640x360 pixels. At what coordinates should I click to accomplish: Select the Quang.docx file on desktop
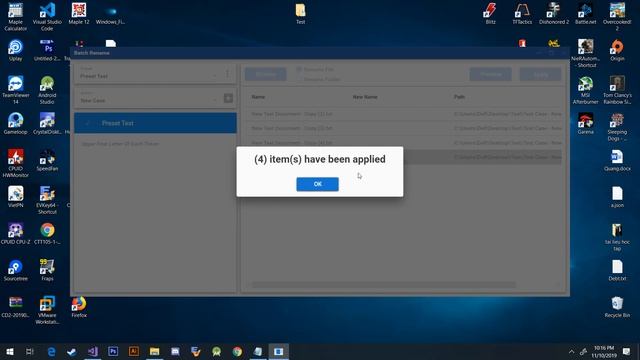[x=617, y=160]
